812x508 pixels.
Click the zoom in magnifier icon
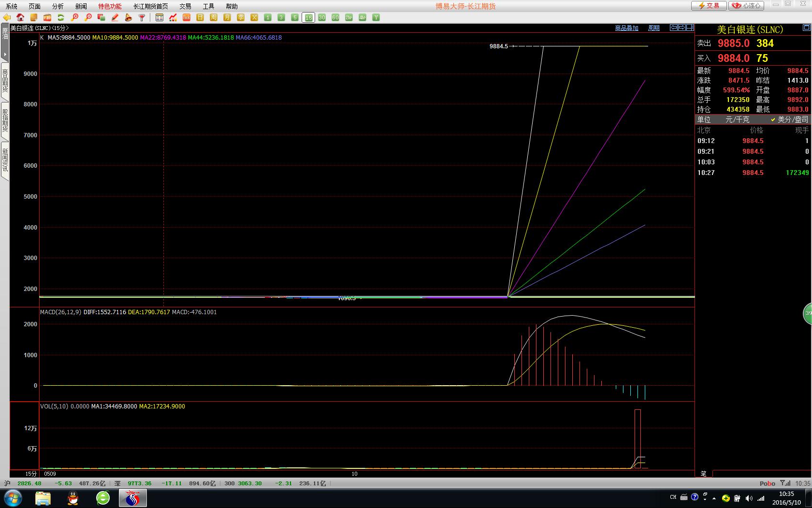pos(74,17)
